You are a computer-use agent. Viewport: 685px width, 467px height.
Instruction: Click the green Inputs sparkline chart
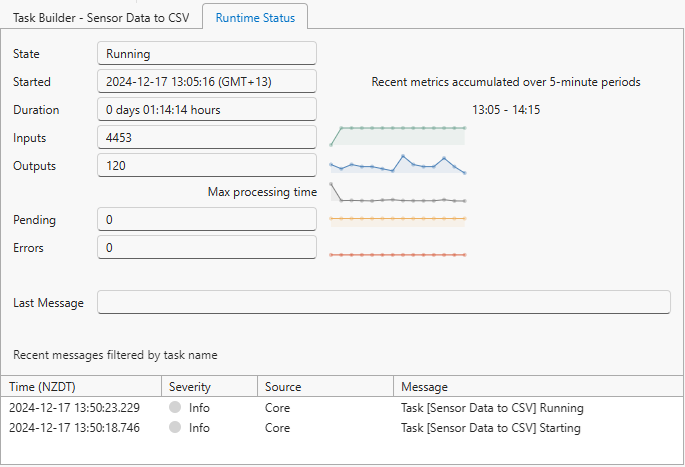pyautogui.click(x=398, y=136)
